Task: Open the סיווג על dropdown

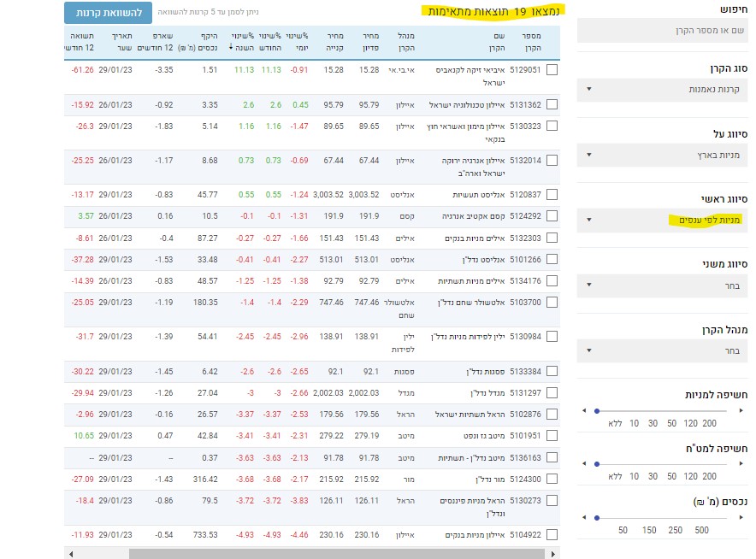Action: tap(662, 155)
